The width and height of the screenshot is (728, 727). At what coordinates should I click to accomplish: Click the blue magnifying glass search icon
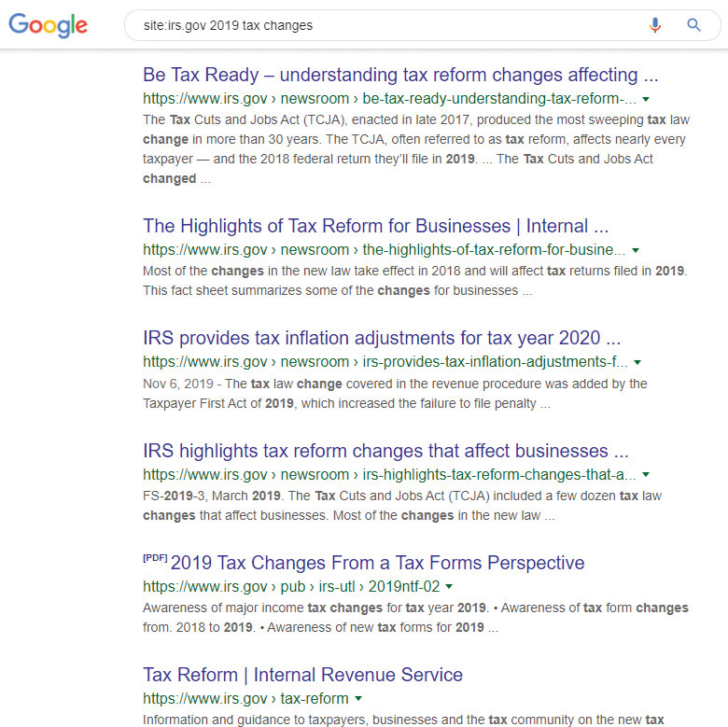693,25
